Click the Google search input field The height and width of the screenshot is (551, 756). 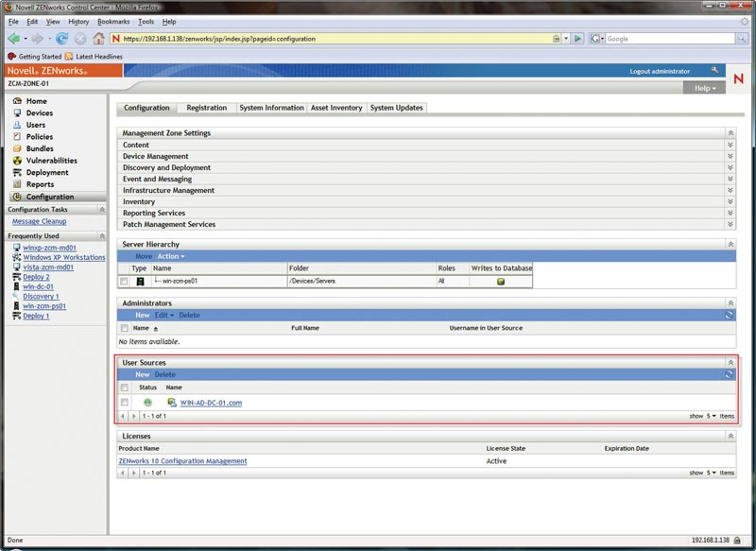pyautogui.click(x=670, y=39)
